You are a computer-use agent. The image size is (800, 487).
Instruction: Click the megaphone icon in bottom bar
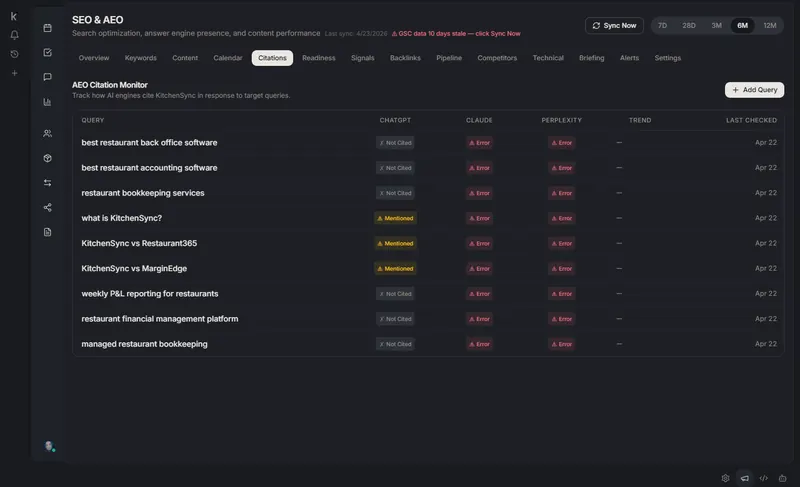pyautogui.click(x=744, y=478)
